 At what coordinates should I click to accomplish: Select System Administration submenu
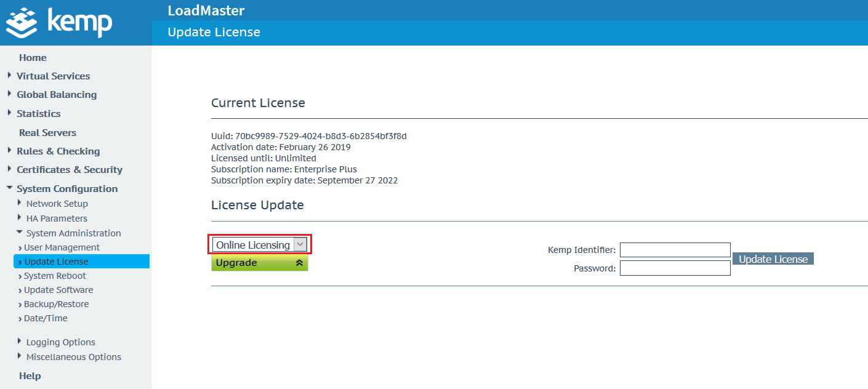pos(73,233)
